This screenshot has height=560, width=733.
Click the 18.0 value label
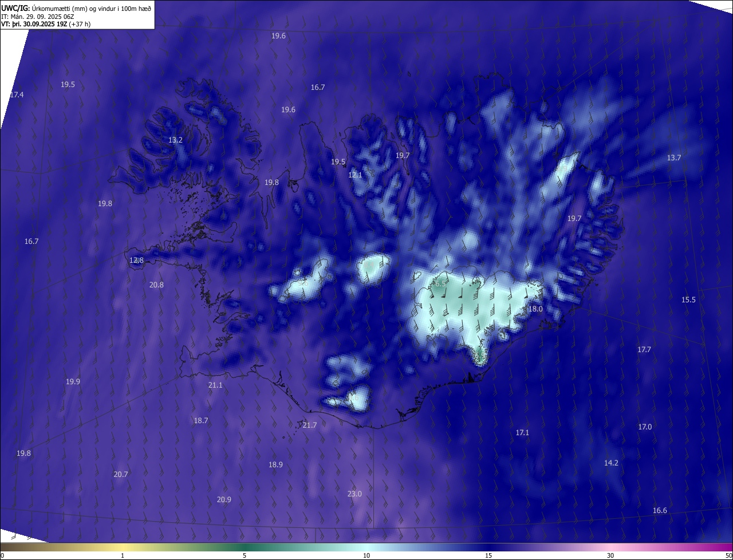point(535,309)
